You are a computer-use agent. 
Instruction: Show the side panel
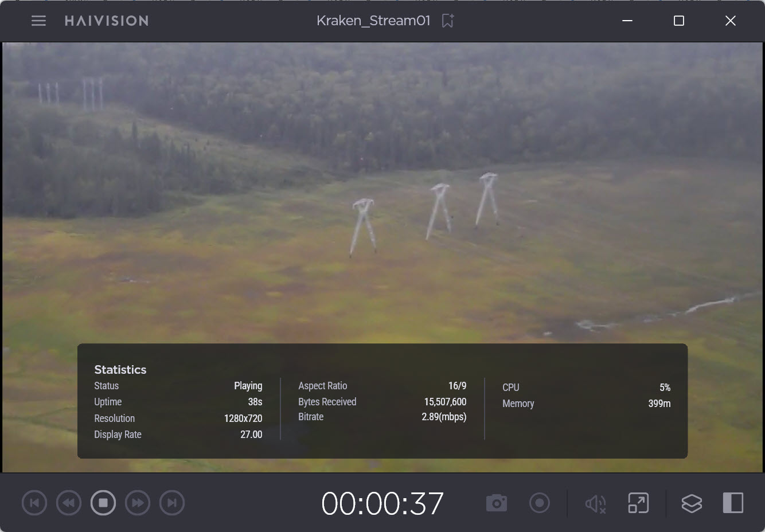tap(733, 503)
